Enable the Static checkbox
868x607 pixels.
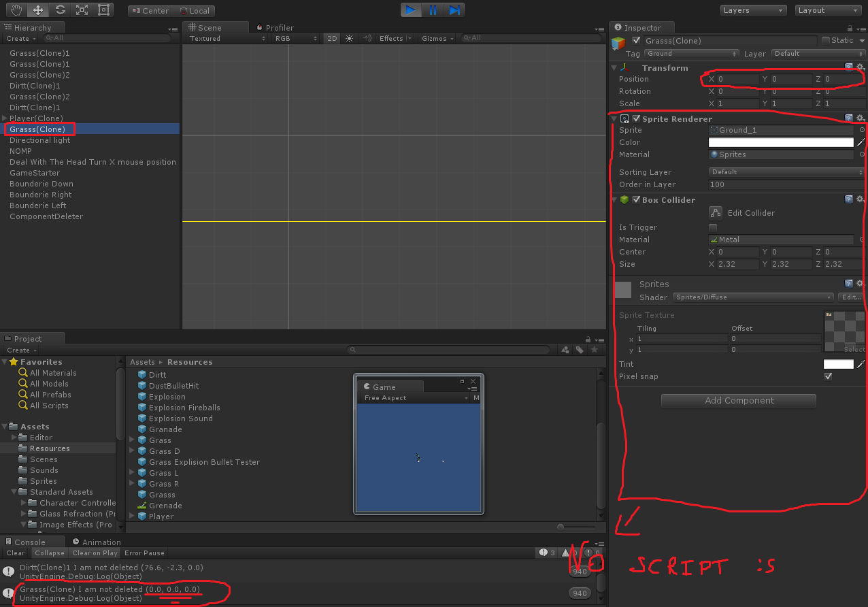825,40
